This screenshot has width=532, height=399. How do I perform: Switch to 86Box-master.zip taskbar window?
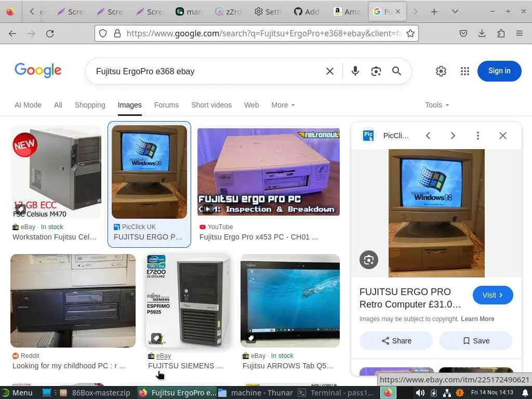(x=96, y=393)
